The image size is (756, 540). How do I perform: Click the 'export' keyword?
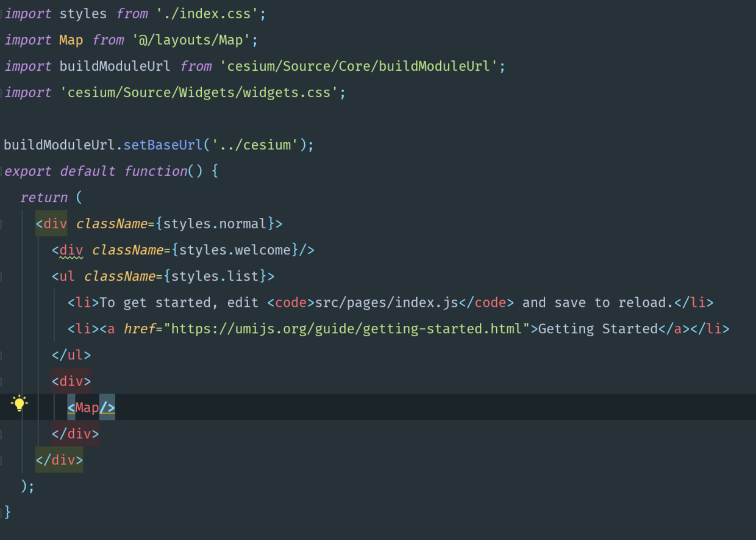coord(28,171)
